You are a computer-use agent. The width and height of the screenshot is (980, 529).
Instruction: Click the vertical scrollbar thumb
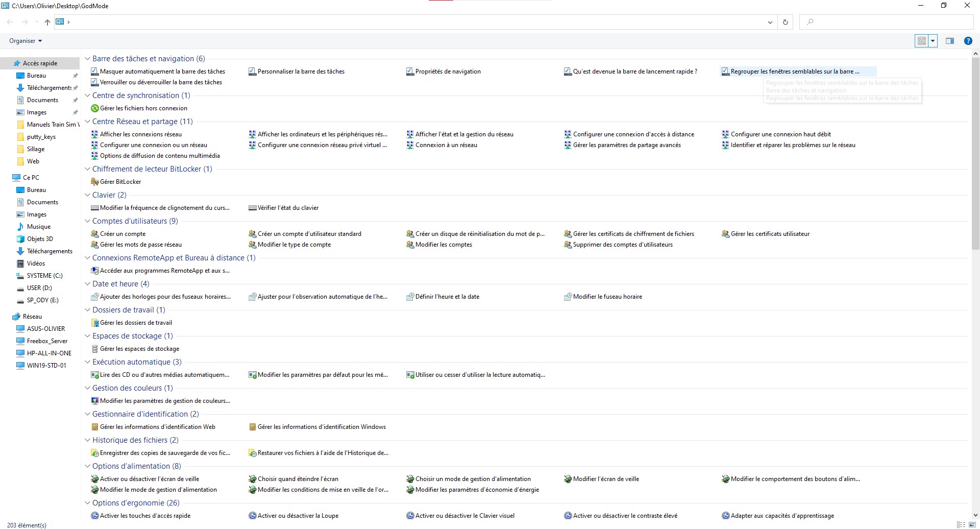click(x=975, y=153)
